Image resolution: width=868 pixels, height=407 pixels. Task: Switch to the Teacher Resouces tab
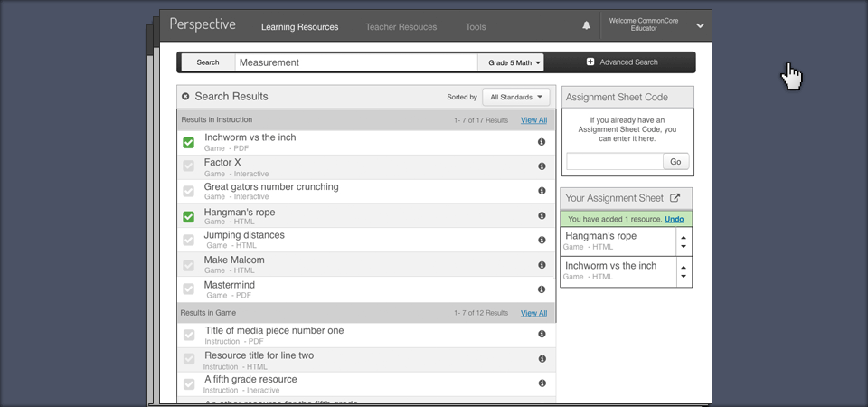[401, 26]
